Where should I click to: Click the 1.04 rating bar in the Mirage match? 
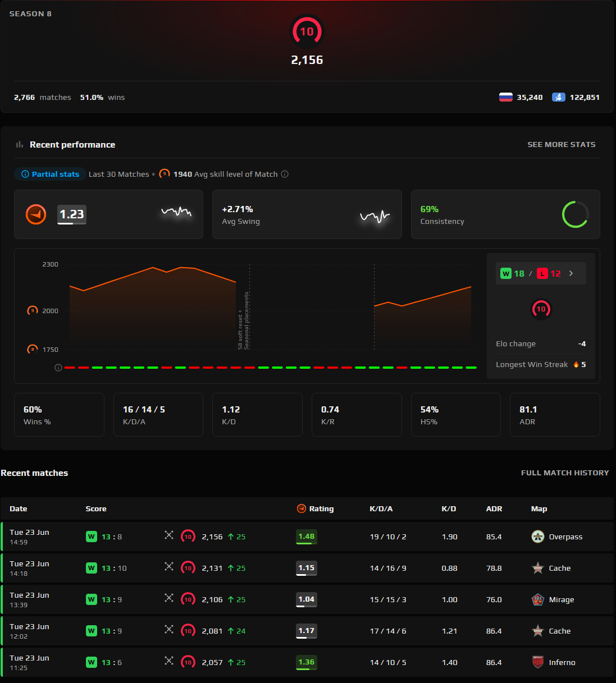[307, 599]
